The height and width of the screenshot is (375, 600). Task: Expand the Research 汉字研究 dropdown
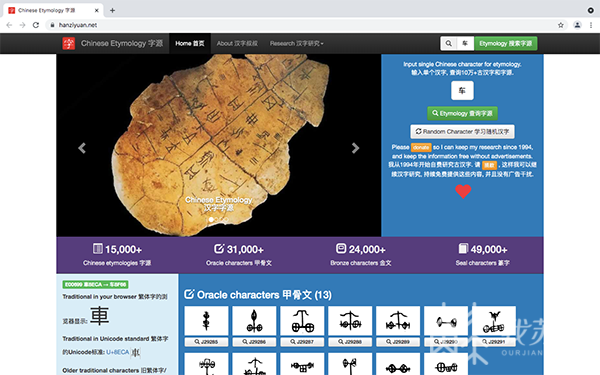297,44
